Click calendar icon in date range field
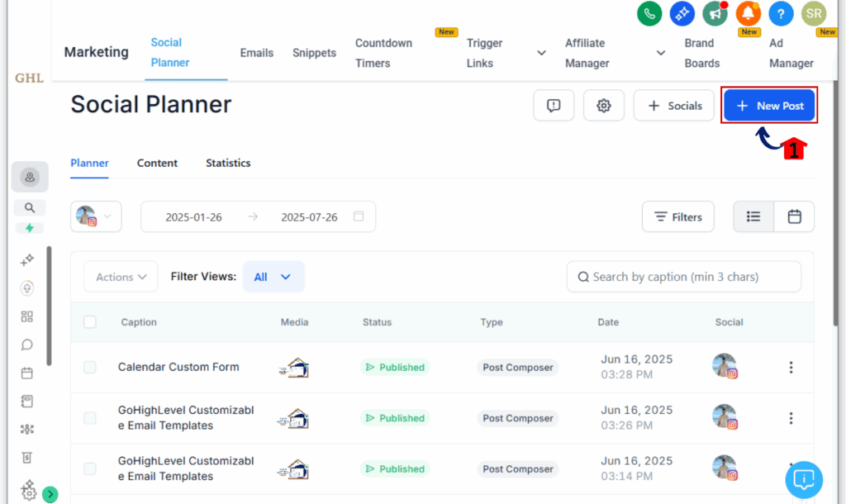 tap(359, 216)
